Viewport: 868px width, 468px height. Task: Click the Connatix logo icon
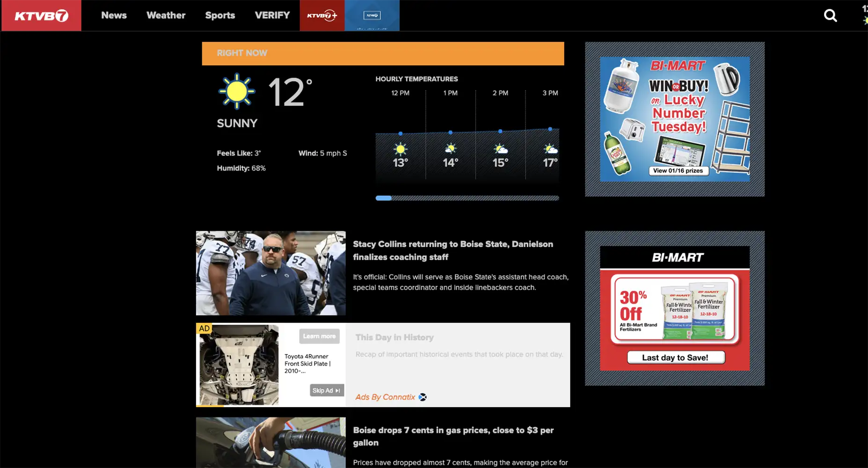pos(423,397)
